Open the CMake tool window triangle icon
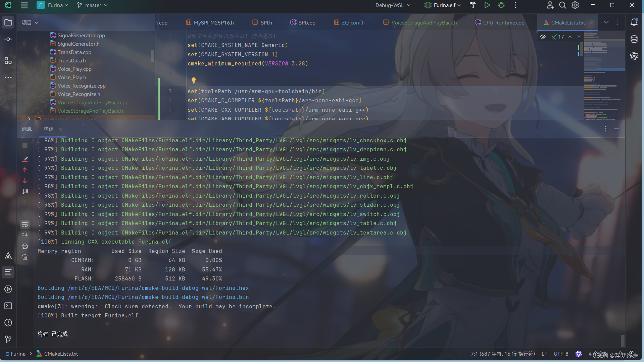The image size is (644, 362). click(x=8, y=256)
